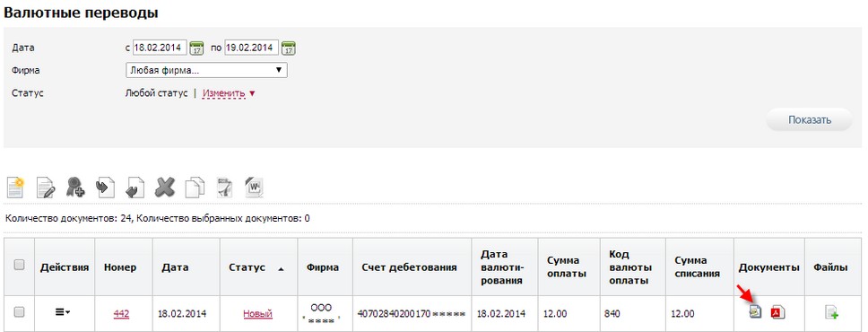Click the Счет дебетования column header
The image size is (868, 332).
409,267
